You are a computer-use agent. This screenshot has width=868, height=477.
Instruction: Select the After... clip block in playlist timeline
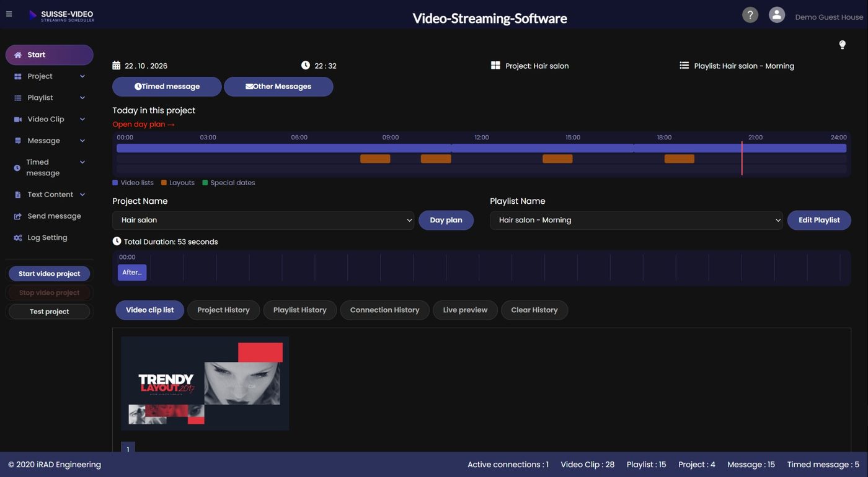(x=132, y=273)
